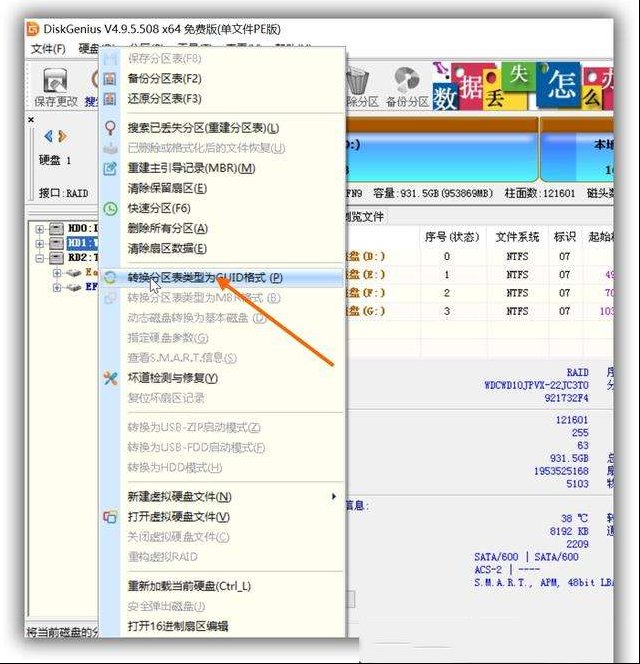Expand the second partition under RD2
Image resolution: width=640 pixels, height=664 pixels.
tap(57, 288)
